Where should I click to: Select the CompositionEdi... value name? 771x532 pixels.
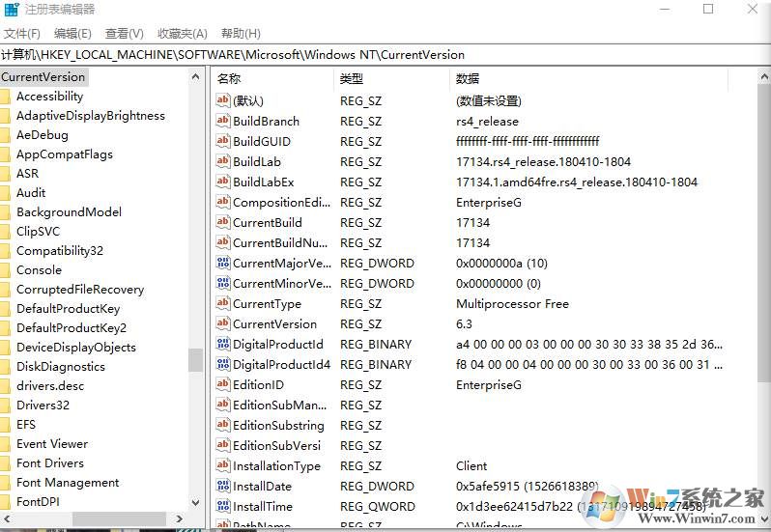pyautogui.click(x=282, y=202)
